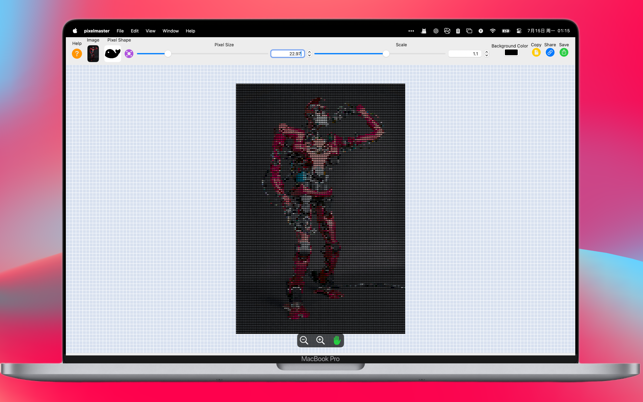The height and width of the screenshot is (402, 643).
Task: Open the Edit menu
Action: [135, 31]
